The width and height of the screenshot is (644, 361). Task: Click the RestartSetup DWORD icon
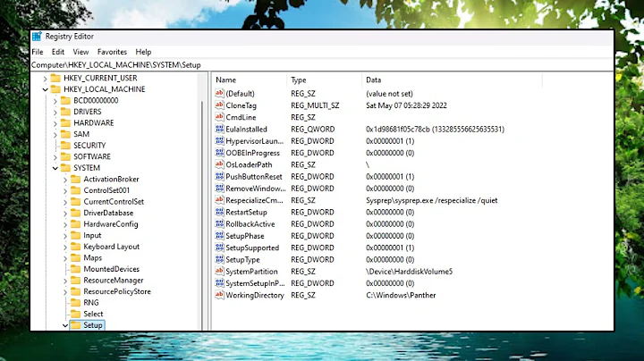tap(219, 212)
